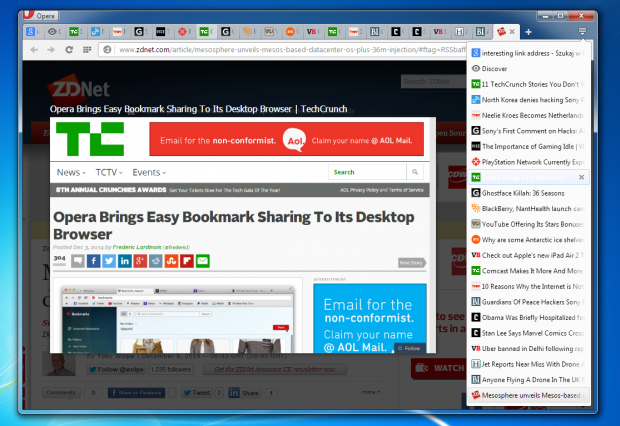Open a new tab with plus button
The height and width of the screenshot is (426, 620).
[528, 31]
